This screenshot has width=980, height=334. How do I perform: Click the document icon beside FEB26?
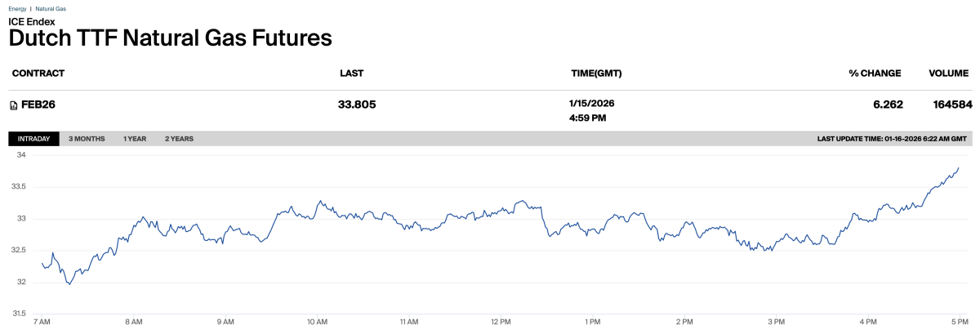[x=13, y=105]
